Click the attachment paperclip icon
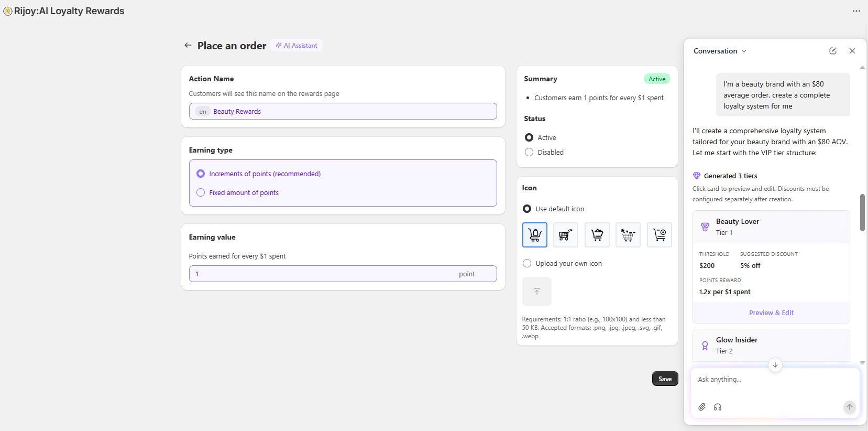 tap(702, 407)
